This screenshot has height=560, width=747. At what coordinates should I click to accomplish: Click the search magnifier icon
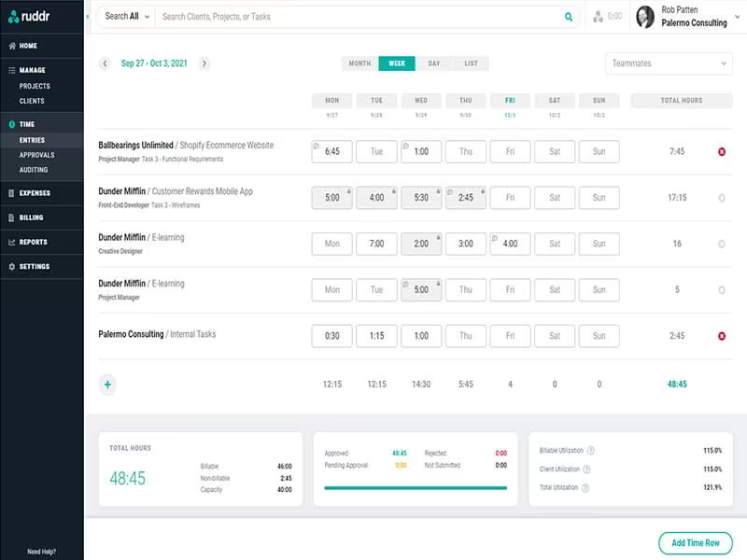(569, 17)
